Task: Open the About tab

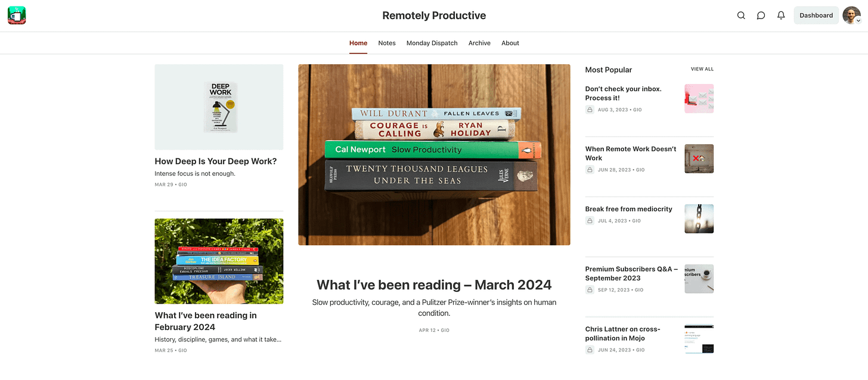Action: click(510, 43)
